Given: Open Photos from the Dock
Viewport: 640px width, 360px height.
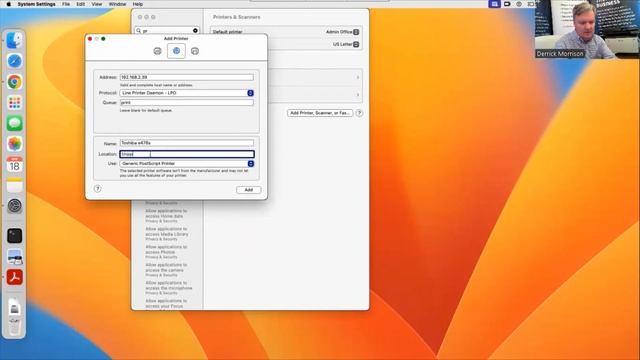Looking at the screenshot, I should pyautogui.click(x=14, y=144).
